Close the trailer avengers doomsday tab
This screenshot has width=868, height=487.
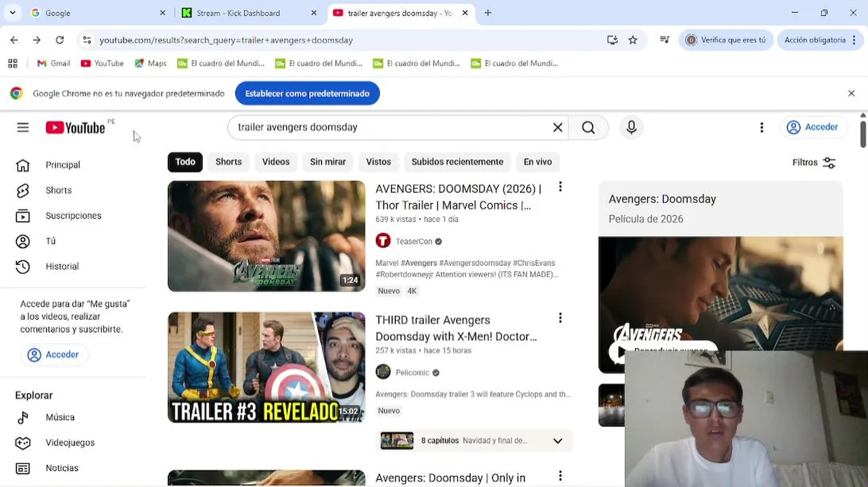[x=465, y=13]
